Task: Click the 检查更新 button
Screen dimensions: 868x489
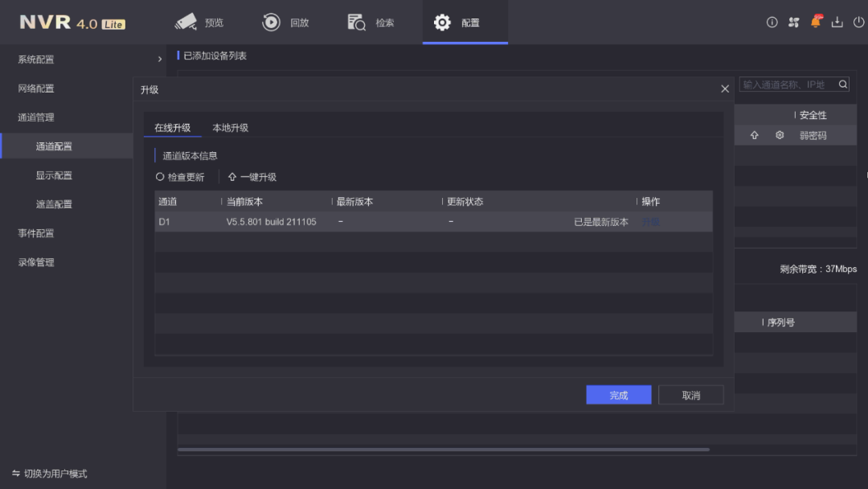Action: tap(181, 177)
